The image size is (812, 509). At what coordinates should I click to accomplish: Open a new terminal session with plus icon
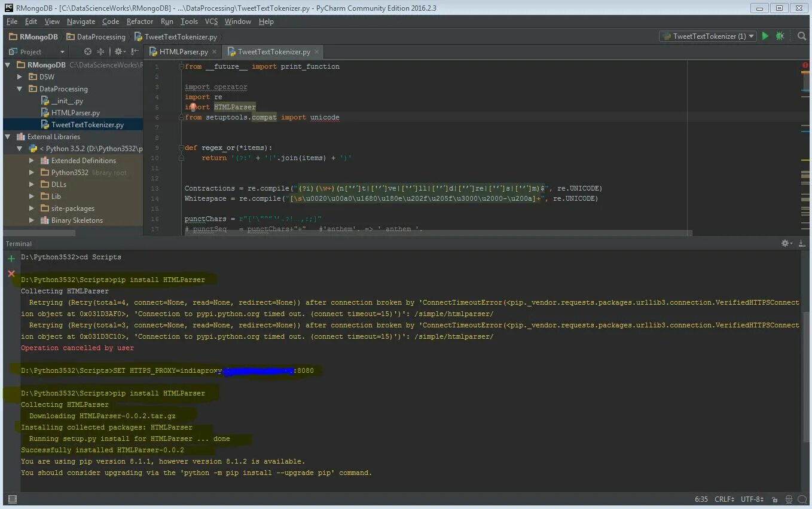(11, 258)
